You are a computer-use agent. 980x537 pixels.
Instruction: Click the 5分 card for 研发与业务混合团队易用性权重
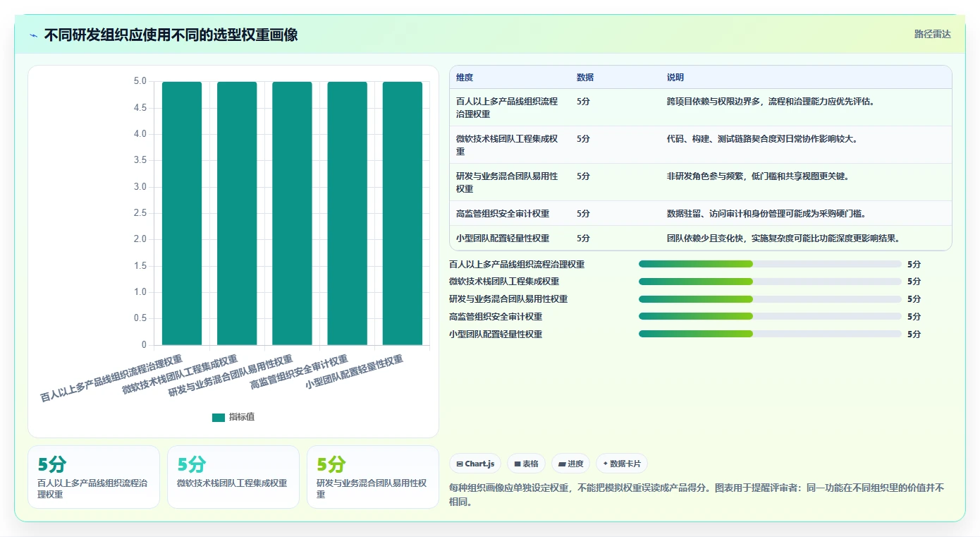tap(373, 477)
